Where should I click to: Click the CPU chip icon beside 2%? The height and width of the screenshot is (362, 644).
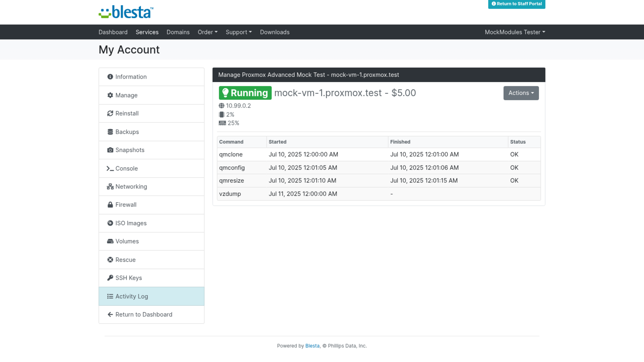(x=221, y=114)
